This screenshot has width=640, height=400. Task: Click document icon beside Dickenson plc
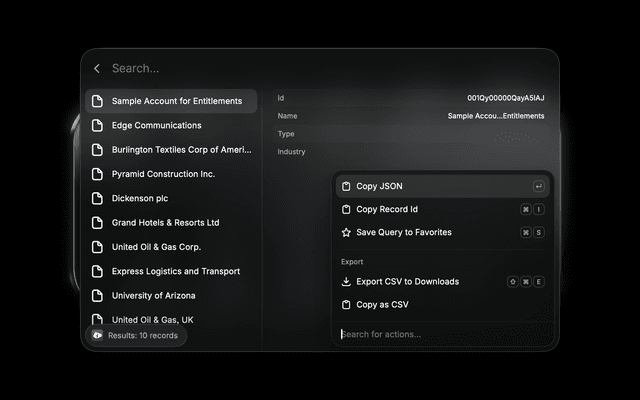(97, 198)
